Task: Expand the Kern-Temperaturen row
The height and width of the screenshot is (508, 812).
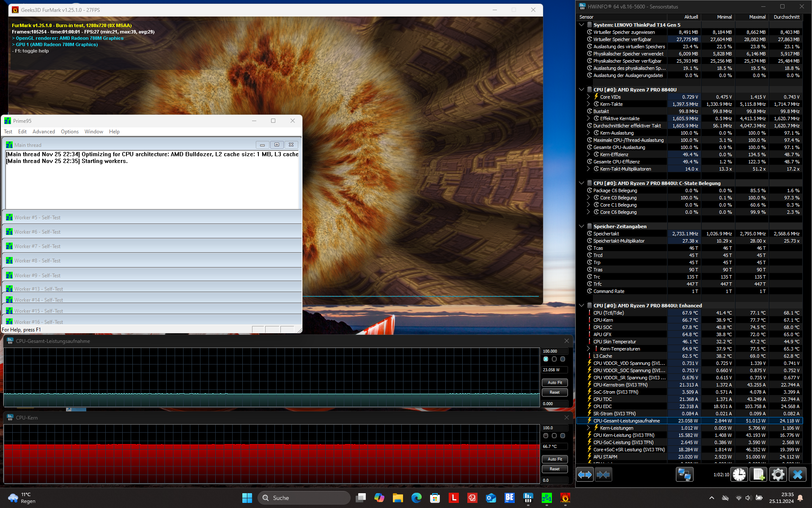Action: click(588, 349)
